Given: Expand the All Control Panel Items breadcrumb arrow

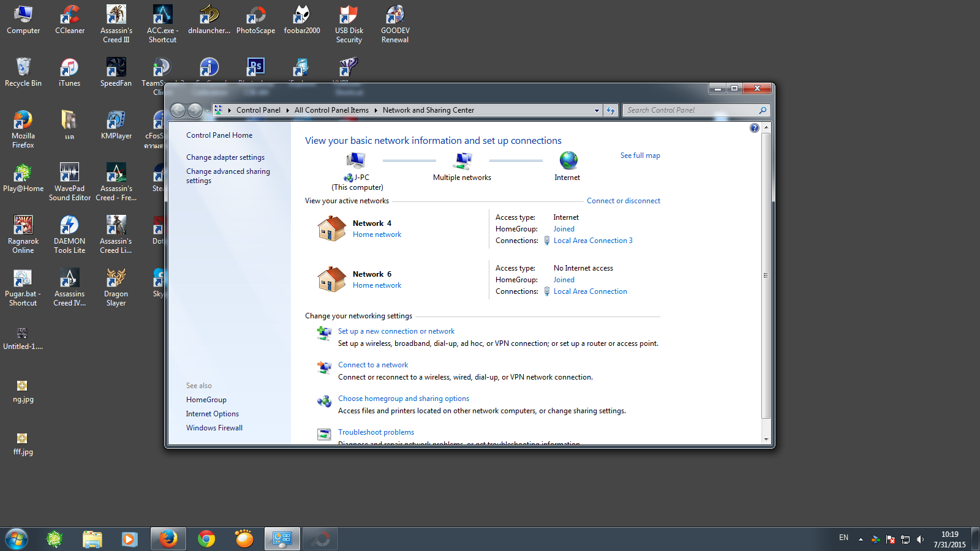Looking at the screenshot, I should pos(376,111).
